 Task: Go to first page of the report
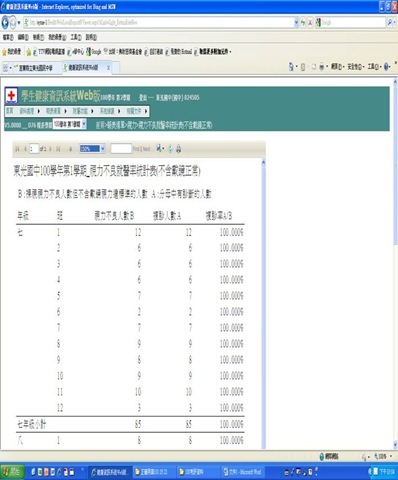(17, 149)
